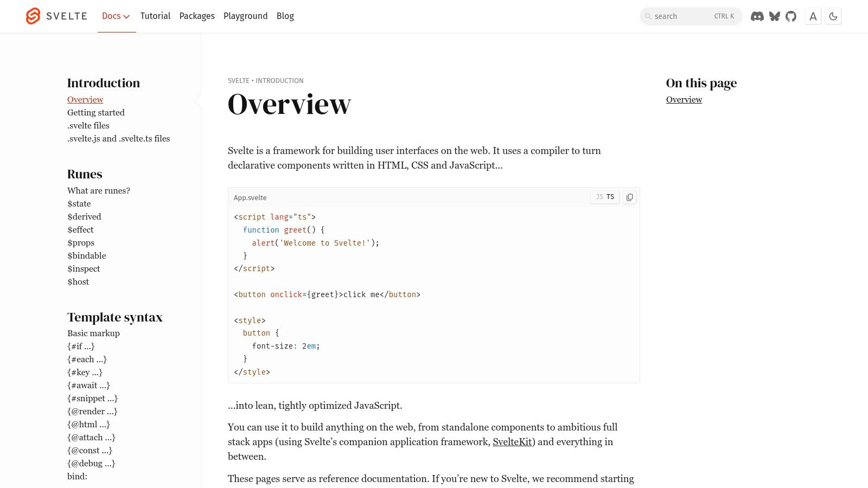Open the Discord community icon
The image size is (868, 488).
pyautogui.click(x=757, y=16)
